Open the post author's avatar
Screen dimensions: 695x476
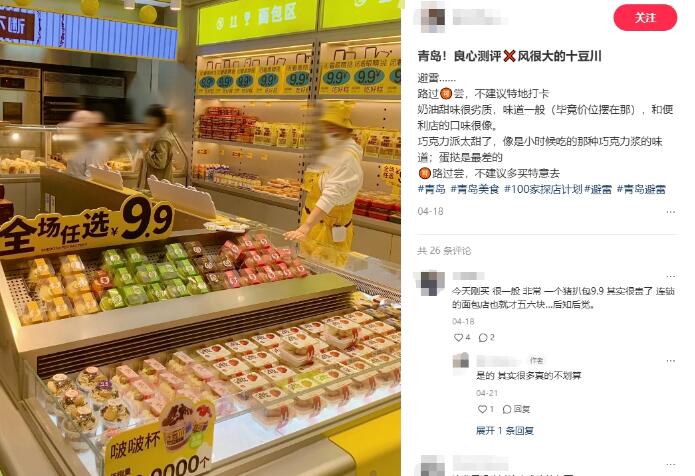point(432,18)
